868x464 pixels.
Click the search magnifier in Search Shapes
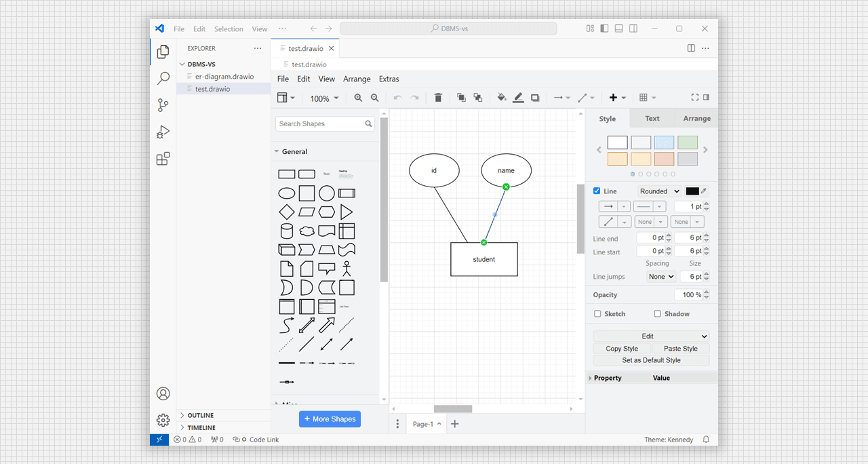(x=368, y=124)
